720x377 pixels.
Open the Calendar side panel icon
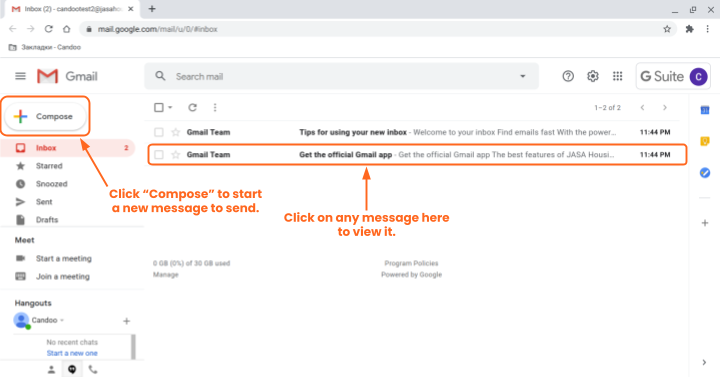pyautogui.click(x=705, y=110)
